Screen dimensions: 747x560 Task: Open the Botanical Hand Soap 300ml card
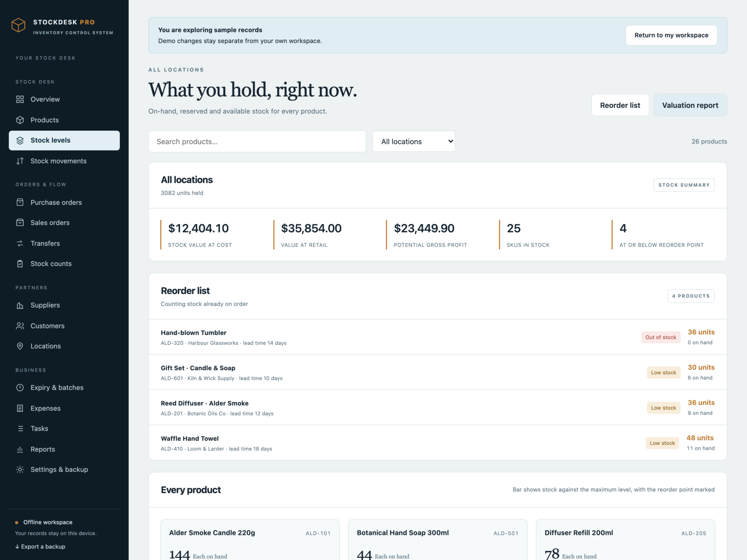point(438,540)
